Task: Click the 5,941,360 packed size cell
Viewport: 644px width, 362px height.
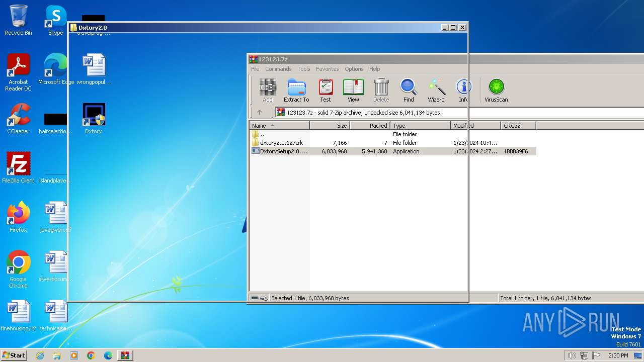Action: [374, 151]
